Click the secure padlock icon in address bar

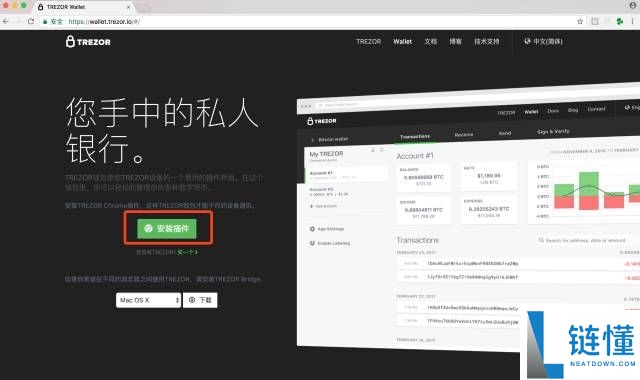click(45, 22)
